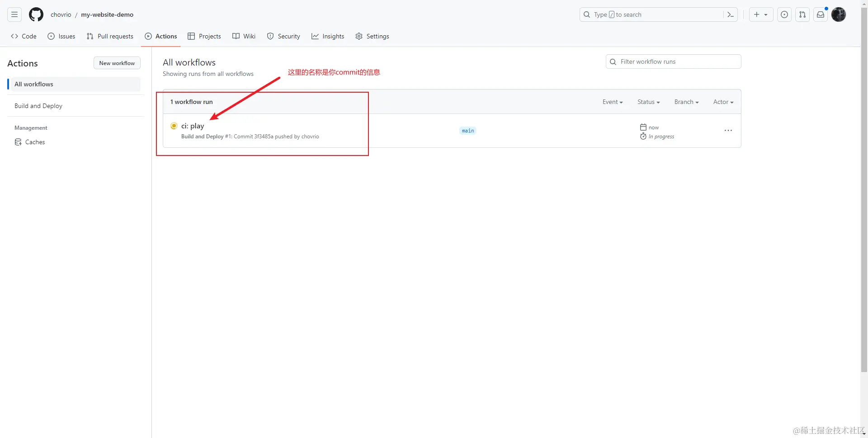The width and height of the screenshot is (868, 438).
Task: Open the command palette icon
Action: click(x=730, y=14)
